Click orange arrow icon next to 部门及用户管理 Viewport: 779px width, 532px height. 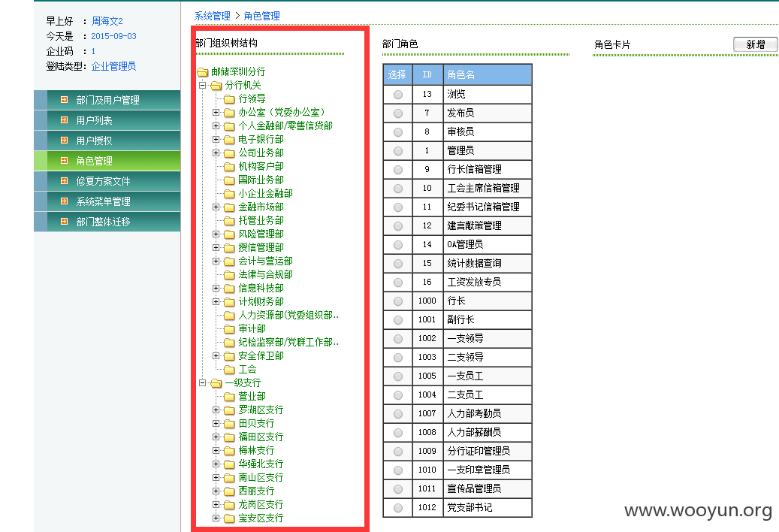[64, 100]
